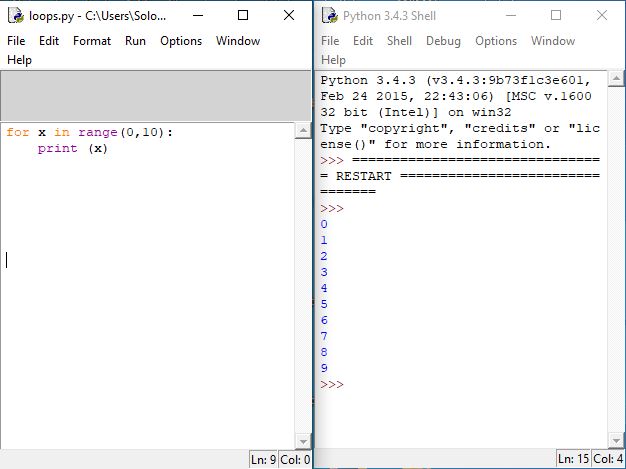Screen dimensions: 626x469
Task: Click 'Ln: 15' in shell status bar
Action: [573, 459]
